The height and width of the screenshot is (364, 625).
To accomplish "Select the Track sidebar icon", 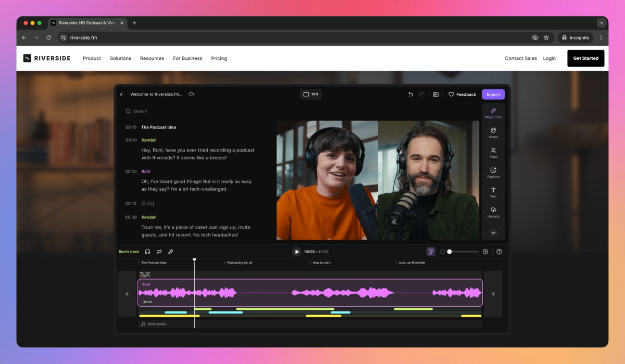I will (493, 152).
